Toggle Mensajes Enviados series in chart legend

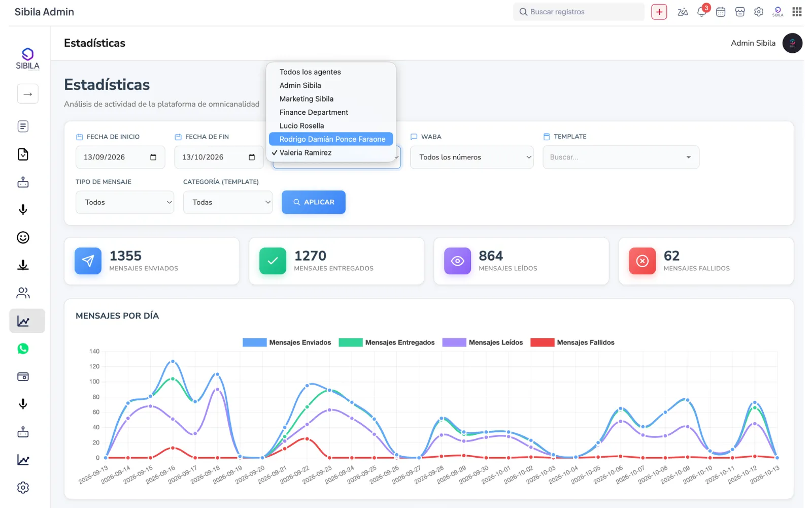click(287, 342)
